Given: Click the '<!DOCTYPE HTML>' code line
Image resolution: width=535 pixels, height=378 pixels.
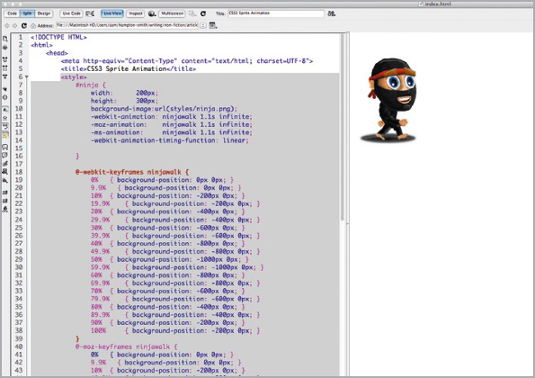Looking at the screenshot, I should click(x=59, y=37).
